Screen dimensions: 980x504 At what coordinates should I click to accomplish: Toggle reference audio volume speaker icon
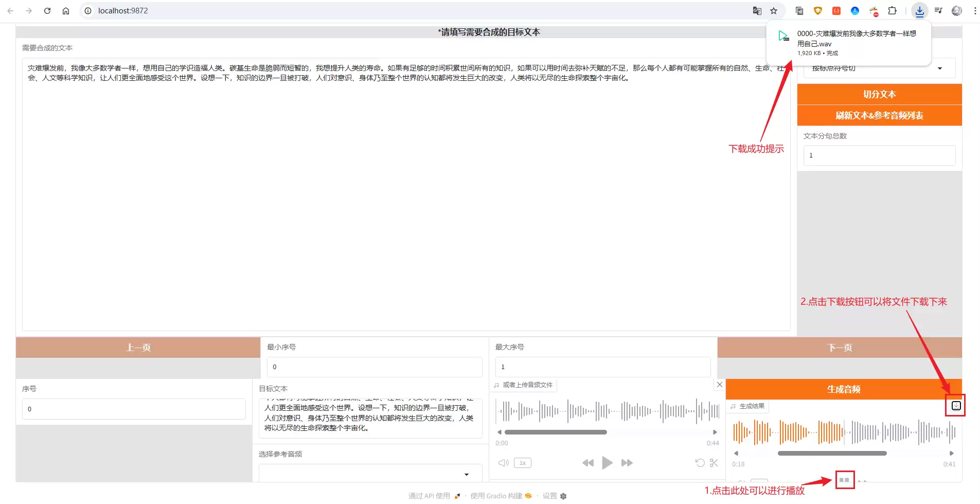[x=504, y=463]
